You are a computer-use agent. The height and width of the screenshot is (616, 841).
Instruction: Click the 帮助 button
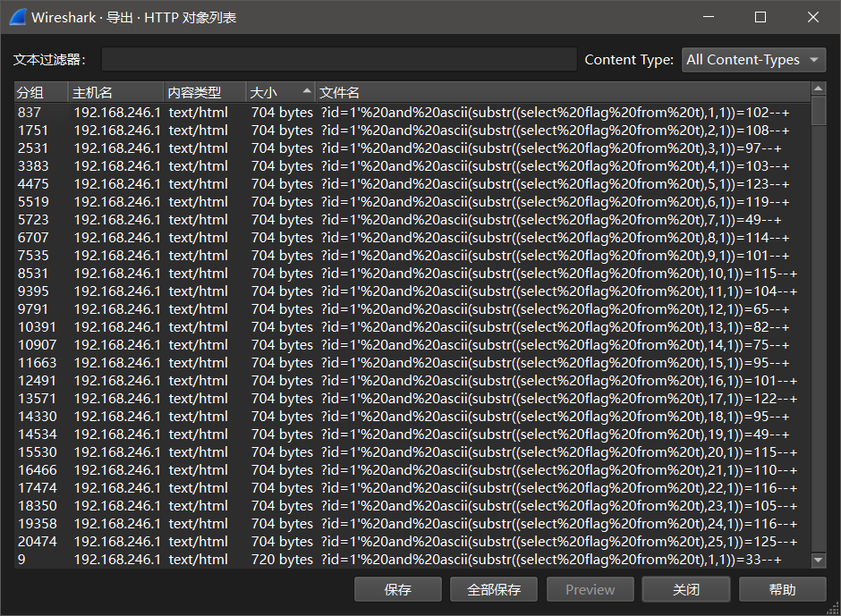pyautogui.click(x=782, y=590)
